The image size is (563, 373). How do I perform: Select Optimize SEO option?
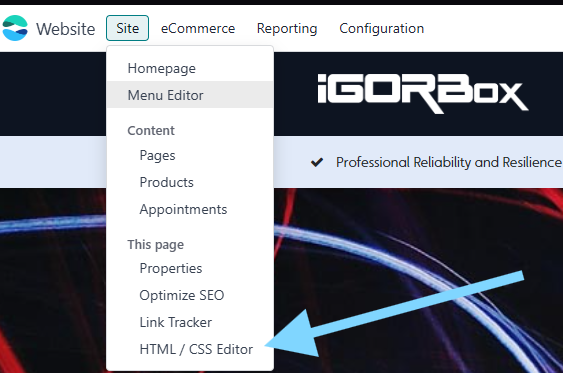tap(190, 295)
